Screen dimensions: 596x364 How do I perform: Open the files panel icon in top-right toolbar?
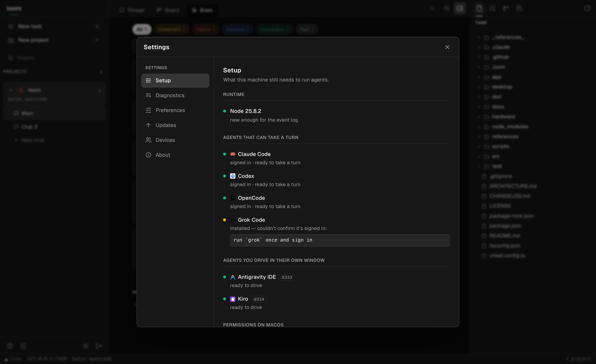(479, 8)
